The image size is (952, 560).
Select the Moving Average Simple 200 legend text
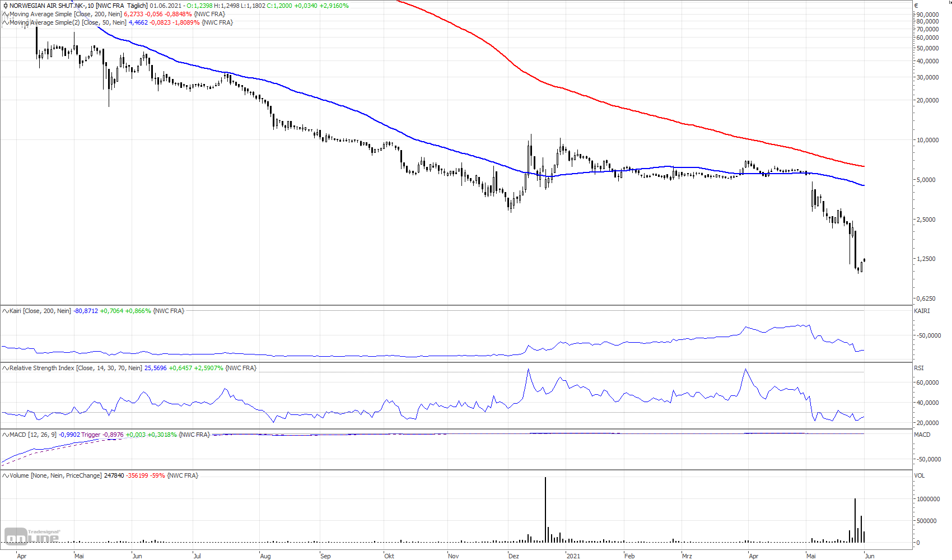[66, 14]
